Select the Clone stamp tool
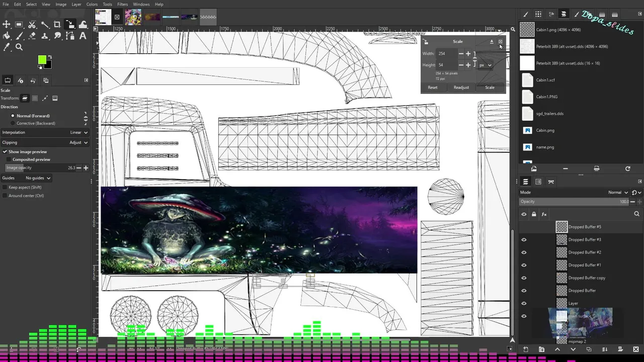 coord(45,36)
